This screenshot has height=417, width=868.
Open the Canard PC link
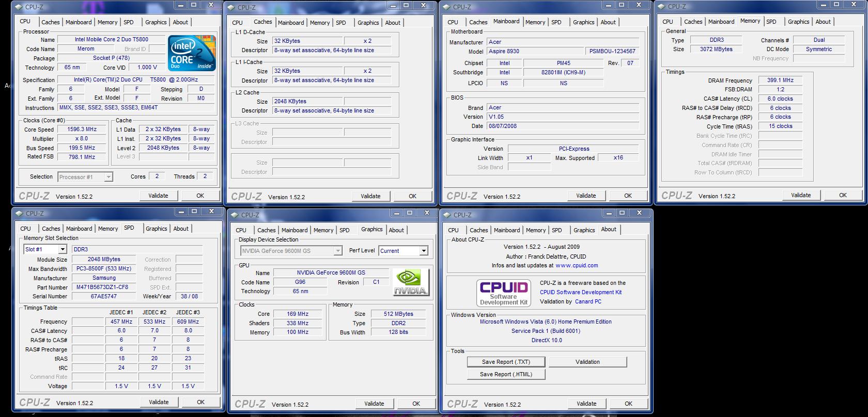pyautogui.click(x=588, y=301)
